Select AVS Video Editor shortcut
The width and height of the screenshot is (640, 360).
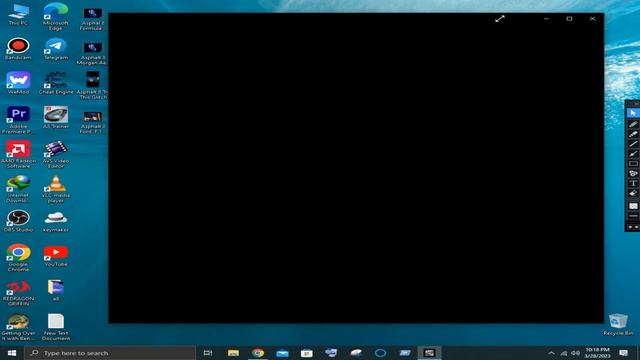coord(56,154)
